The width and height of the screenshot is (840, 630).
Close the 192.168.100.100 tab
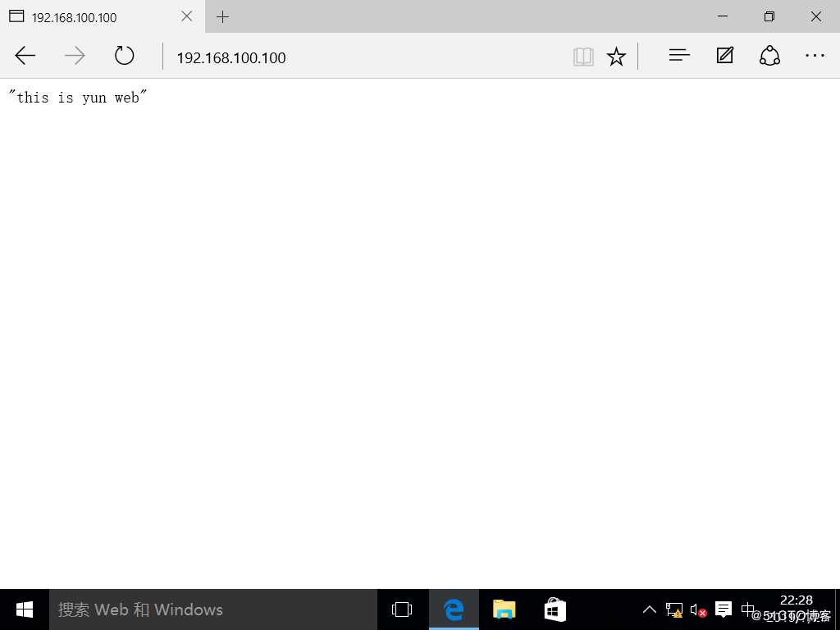[x=186, y=16]
